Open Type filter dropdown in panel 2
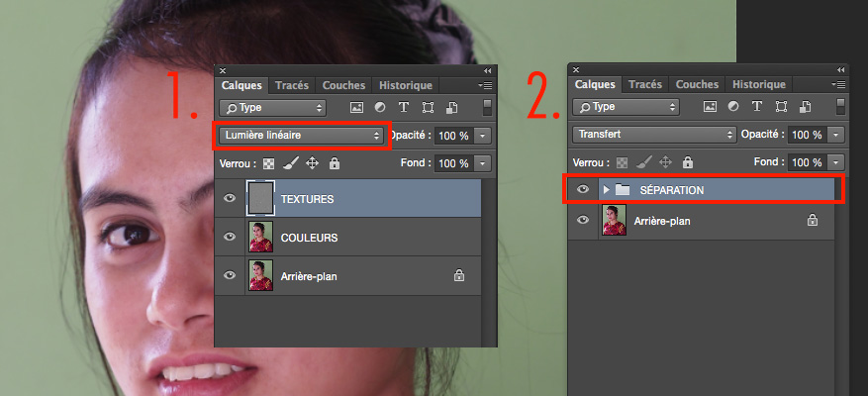868x396 pixels. (627, 106)
